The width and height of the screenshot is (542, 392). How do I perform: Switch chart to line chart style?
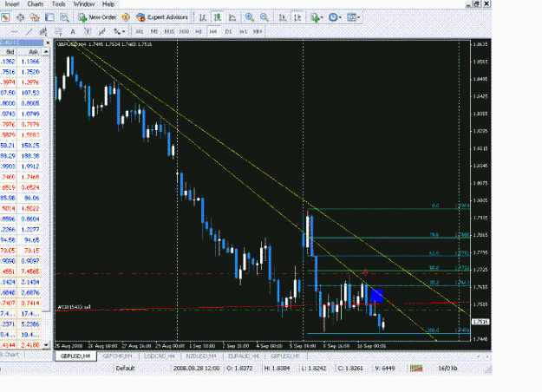click(232, 17)
